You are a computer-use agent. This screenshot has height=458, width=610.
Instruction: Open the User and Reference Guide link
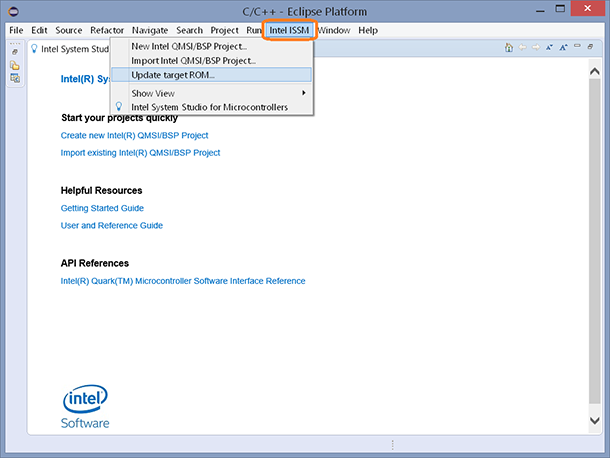coord(112,225)
